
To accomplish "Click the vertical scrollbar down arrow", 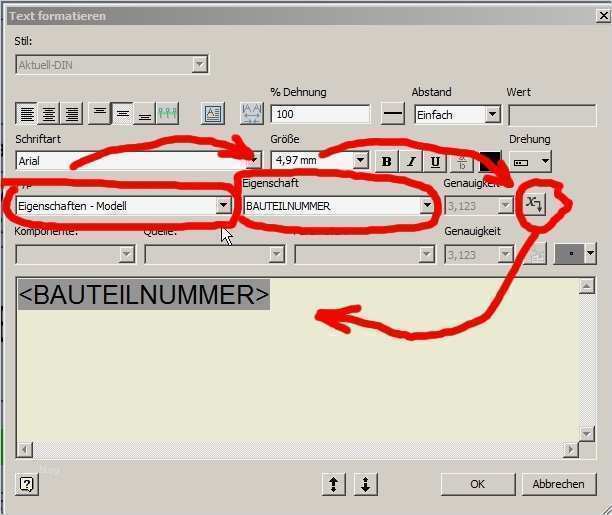I will click(x=587, y=434).
